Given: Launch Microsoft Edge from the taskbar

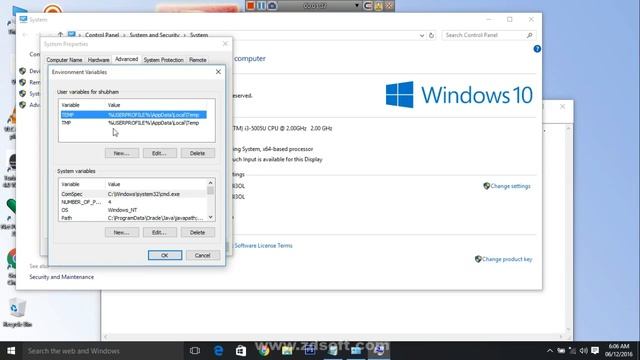Looking at the screenshot, I should tap(218, 351).
